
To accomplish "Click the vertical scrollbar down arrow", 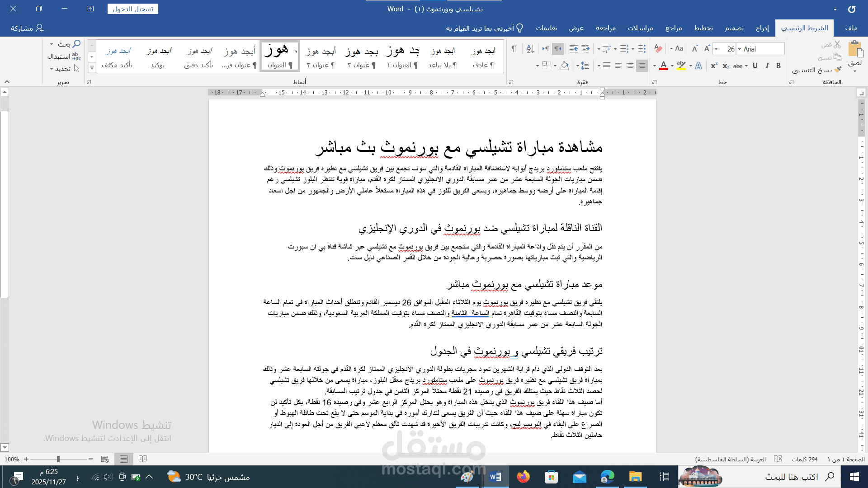I will click(x=5, y=448).
